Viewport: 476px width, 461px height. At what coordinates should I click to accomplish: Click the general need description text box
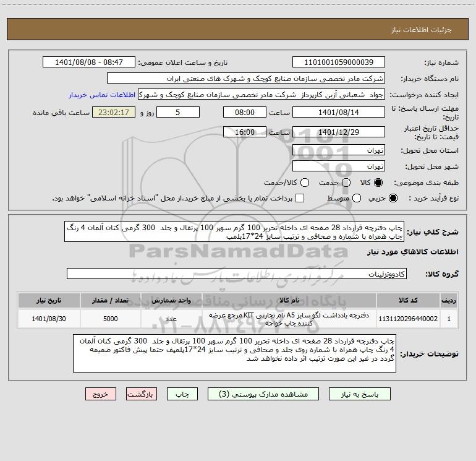pyautogui.click(x=234, y=231)
